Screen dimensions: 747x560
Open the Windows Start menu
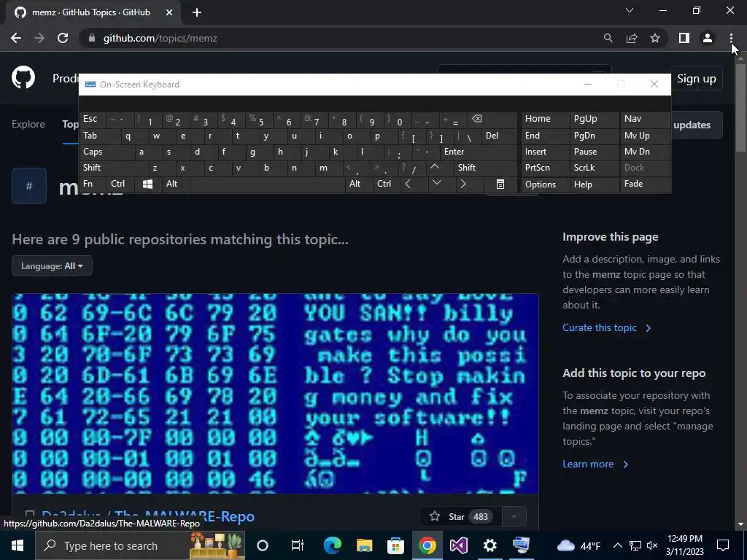[x=18, y=545]
